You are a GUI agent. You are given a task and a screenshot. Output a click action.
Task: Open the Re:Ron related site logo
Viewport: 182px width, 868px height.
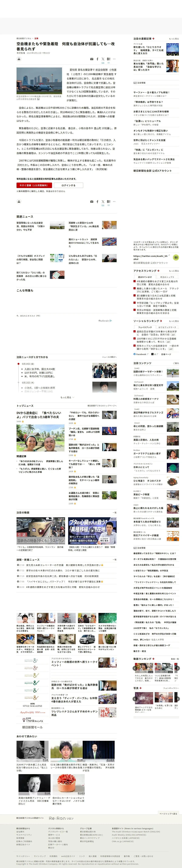[x=61, y=818]
